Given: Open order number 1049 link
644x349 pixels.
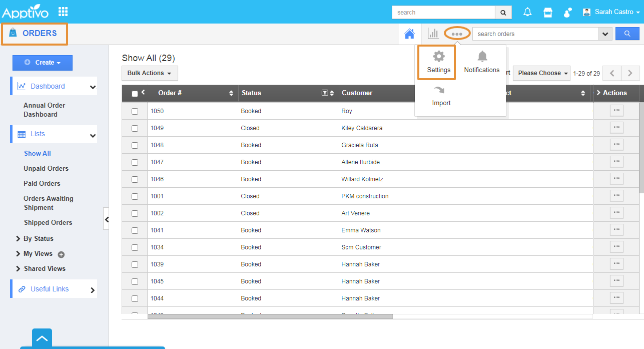Looking at the screenshot, I should 157,128.
